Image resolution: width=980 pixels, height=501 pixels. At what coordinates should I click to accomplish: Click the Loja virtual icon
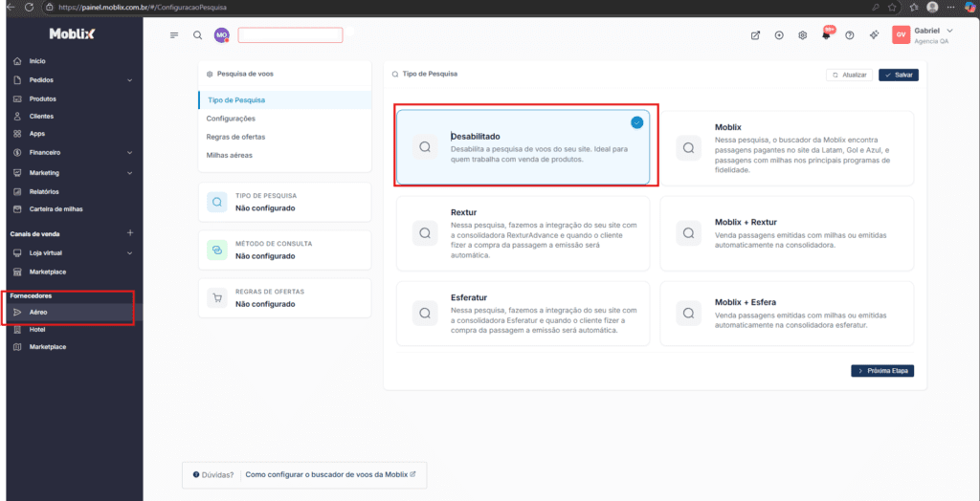tap(17, 253)
